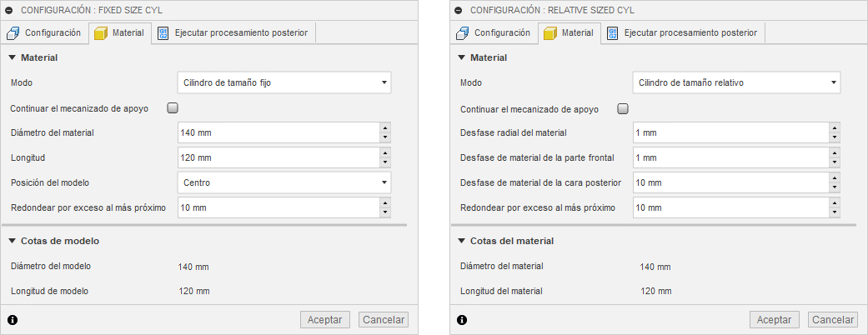Viewport: 868px width, 335px height.
Task: Click the info icon in the right dialog
Action: pyautogui.click(x=463, y=320)
